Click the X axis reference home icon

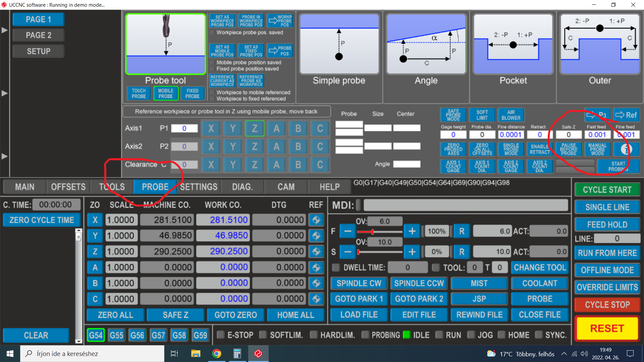(316, 220)
